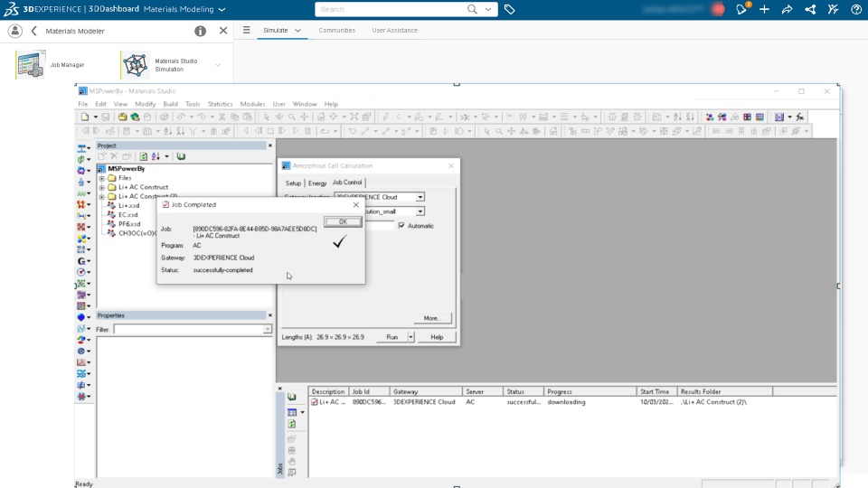The height and width of the screenshot is (488, 868).
Task: Open the Properties Filter dropdown arrow
Action: (x=268, y=329)
